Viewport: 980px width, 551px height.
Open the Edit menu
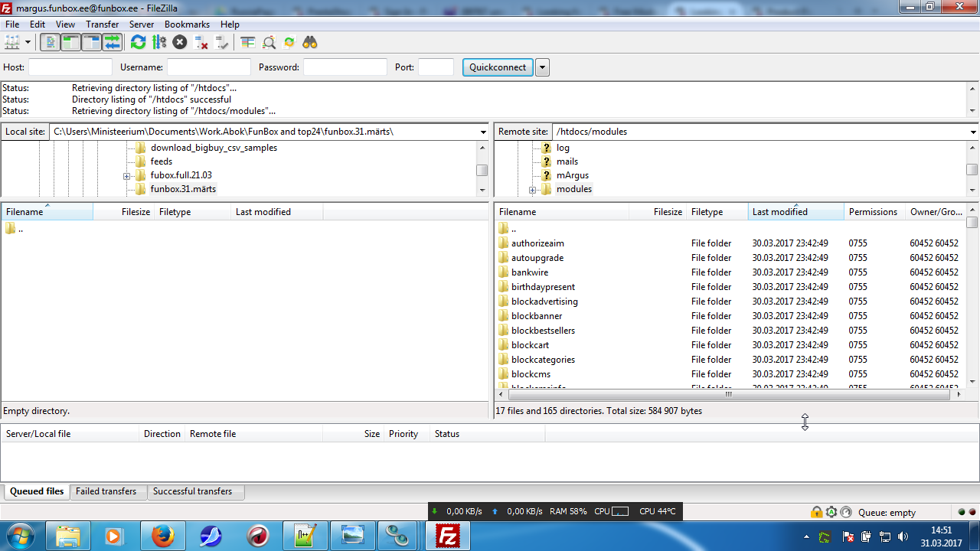click(x=38, y=24)
